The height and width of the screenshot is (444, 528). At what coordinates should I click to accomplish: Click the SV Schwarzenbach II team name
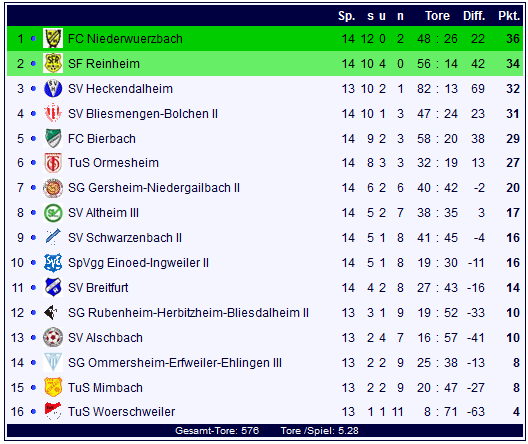pos(125,238)
